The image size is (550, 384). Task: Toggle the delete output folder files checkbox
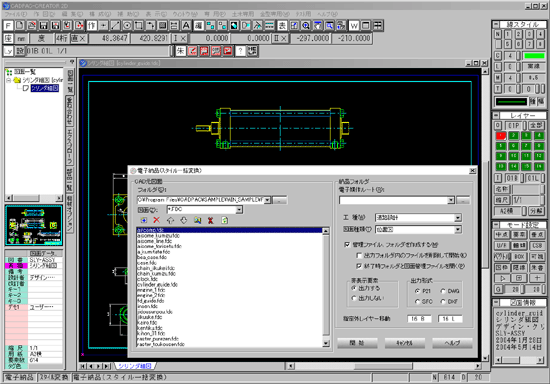(359, 255)
